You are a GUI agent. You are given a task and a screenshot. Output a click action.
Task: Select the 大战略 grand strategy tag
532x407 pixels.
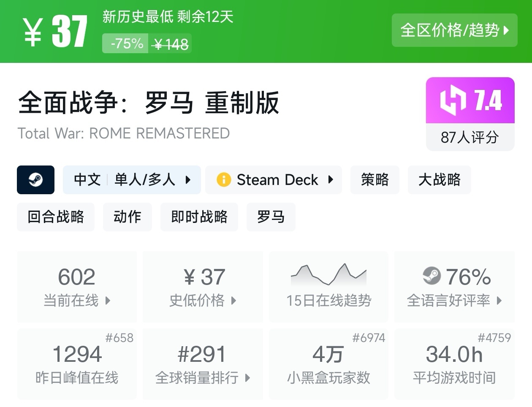click(439, 180)
